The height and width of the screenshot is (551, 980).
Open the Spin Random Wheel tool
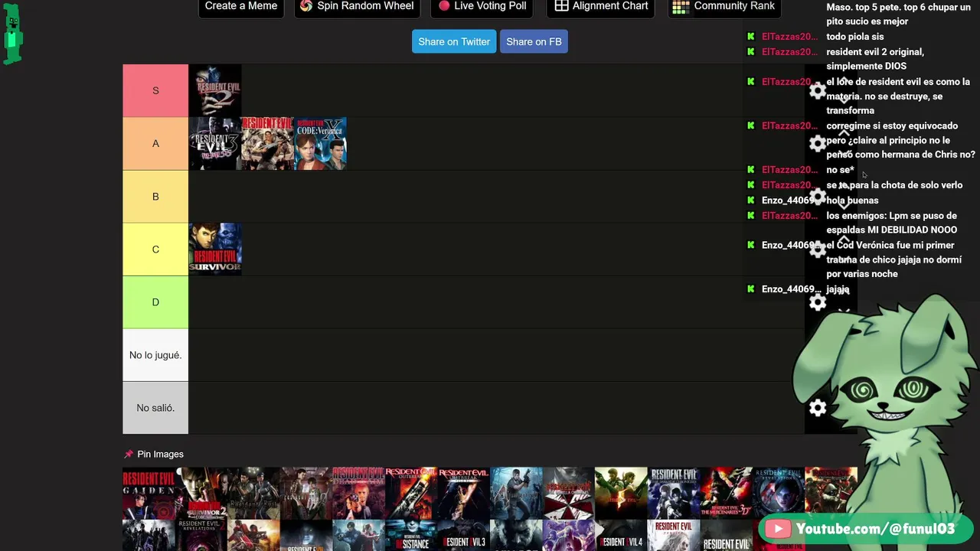(357, 6)
